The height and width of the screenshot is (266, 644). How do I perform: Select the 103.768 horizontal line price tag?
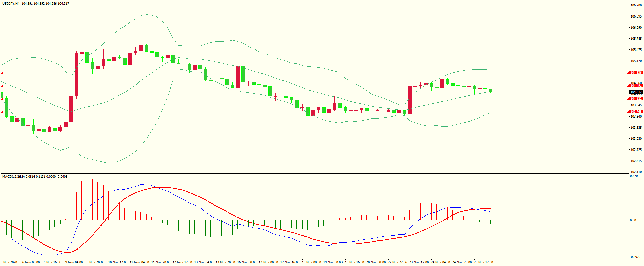click(x=636, y=112)
